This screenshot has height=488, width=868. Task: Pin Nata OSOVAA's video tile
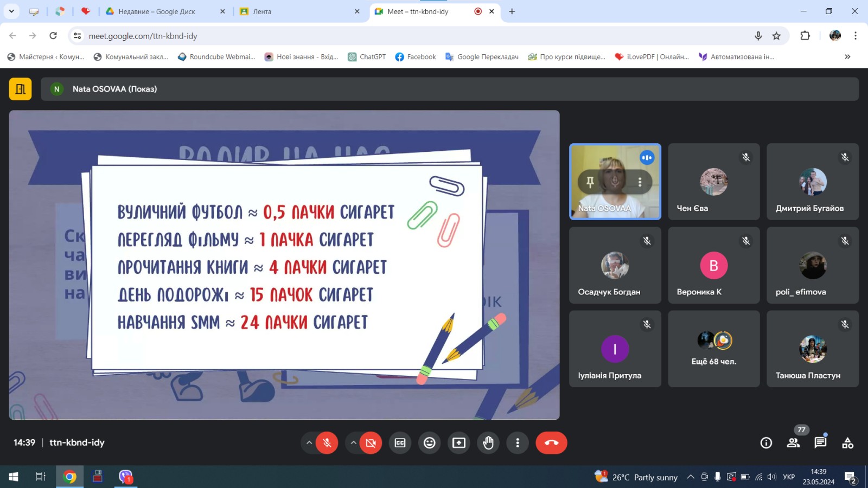[x=590, y=182]
